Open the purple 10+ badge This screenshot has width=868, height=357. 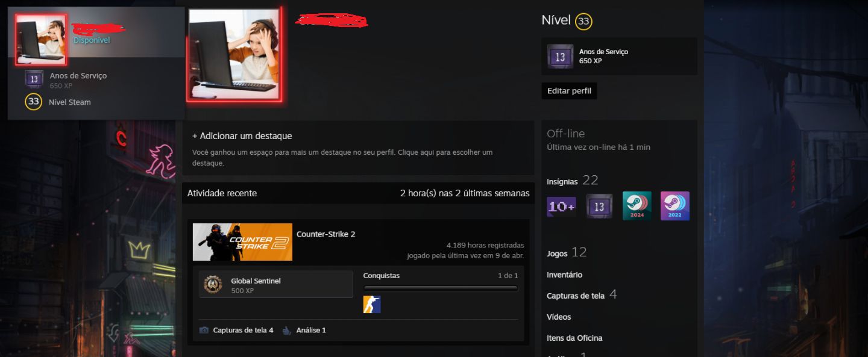click(561, 206)
